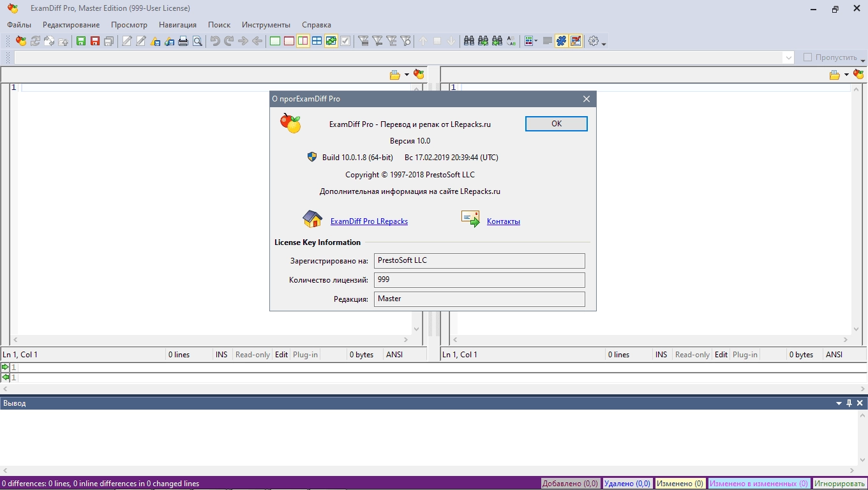Click the Find Next binoculars icon with right arrow
This screenshot has height=490, width=868.
tap(483, 41)
